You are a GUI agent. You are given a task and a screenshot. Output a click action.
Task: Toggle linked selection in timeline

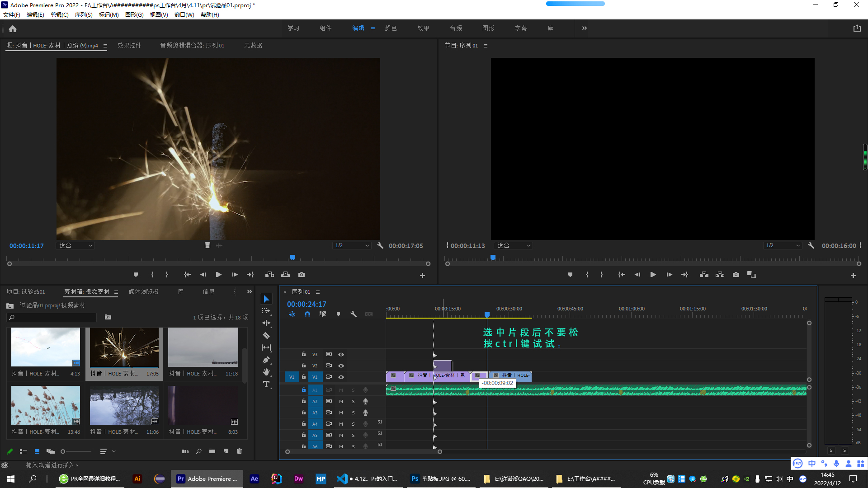coord(323,314)
